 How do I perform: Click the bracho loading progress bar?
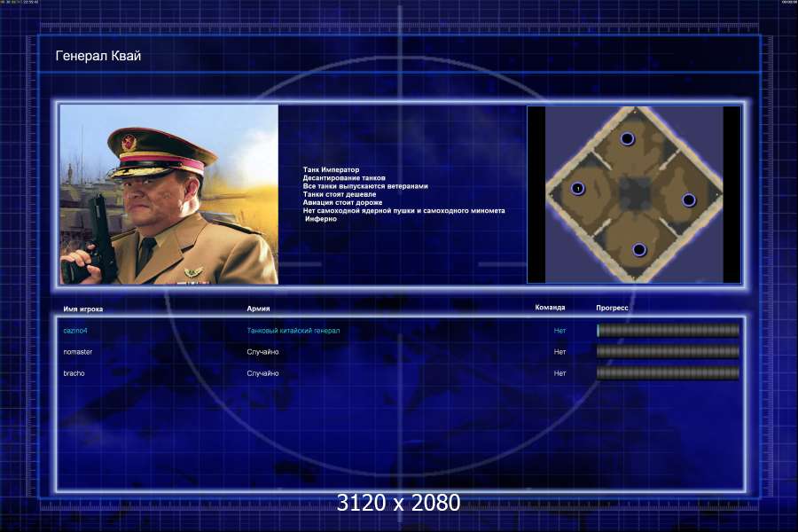(x=668, y=372)
